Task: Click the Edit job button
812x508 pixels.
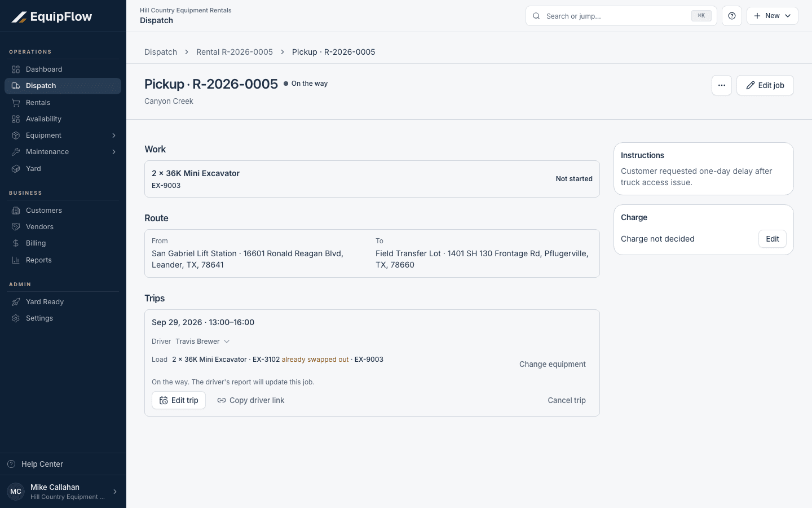Action: tap(765, 85)
